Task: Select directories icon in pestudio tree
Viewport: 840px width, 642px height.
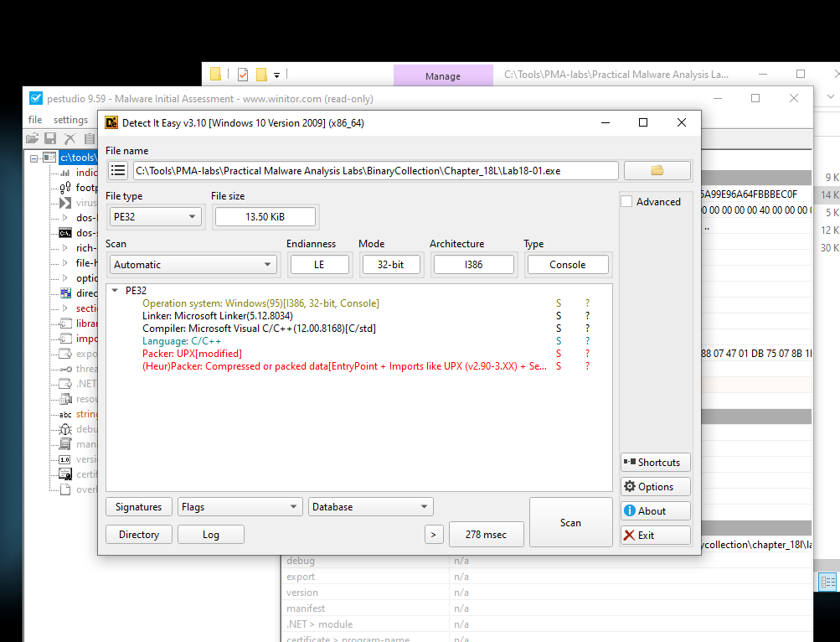Action: [x=65, y=293]
